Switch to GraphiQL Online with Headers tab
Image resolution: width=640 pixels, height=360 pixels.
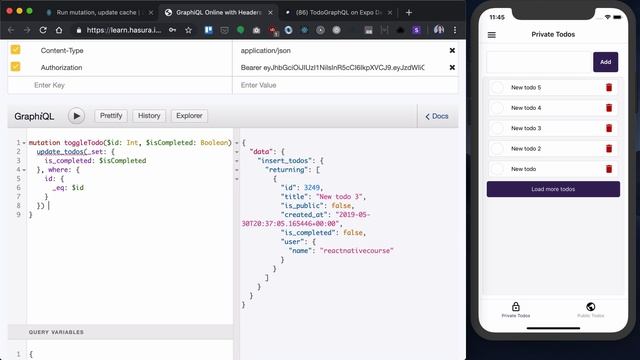point(219,13)
